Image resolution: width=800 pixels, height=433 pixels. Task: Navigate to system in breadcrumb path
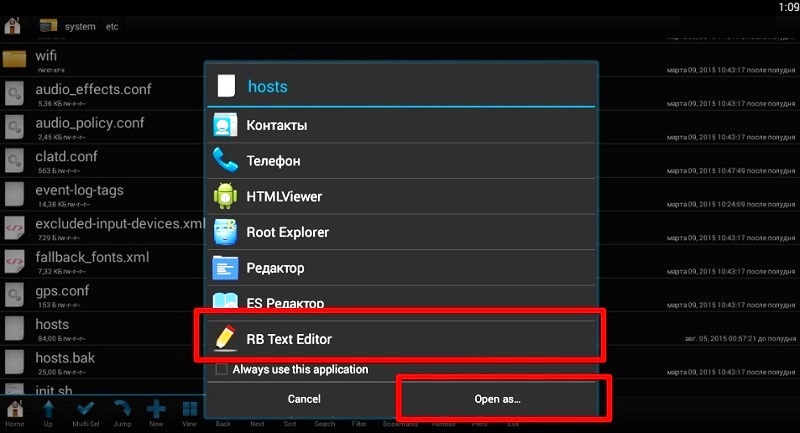click(x=80, y=27)
